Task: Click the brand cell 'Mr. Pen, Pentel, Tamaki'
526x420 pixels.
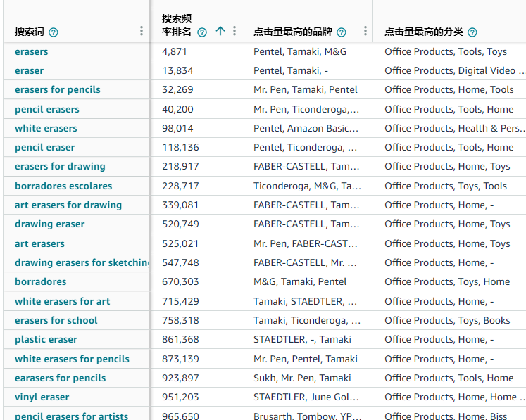Action: point(306,359)
